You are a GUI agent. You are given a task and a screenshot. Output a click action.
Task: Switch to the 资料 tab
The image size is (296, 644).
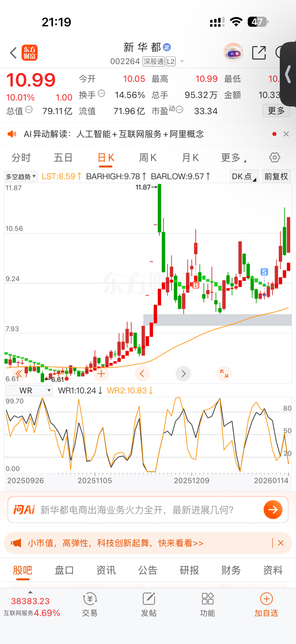point(272,570)
